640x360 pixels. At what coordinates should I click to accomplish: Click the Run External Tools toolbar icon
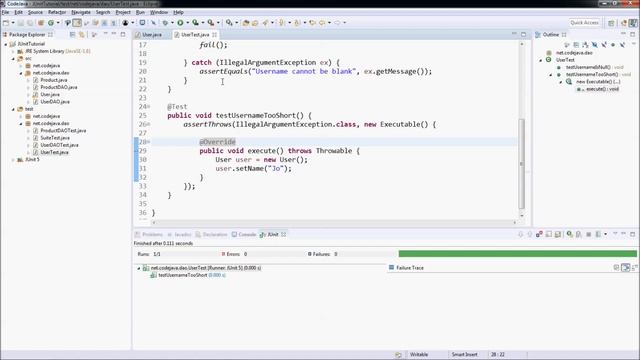point(210,23)
